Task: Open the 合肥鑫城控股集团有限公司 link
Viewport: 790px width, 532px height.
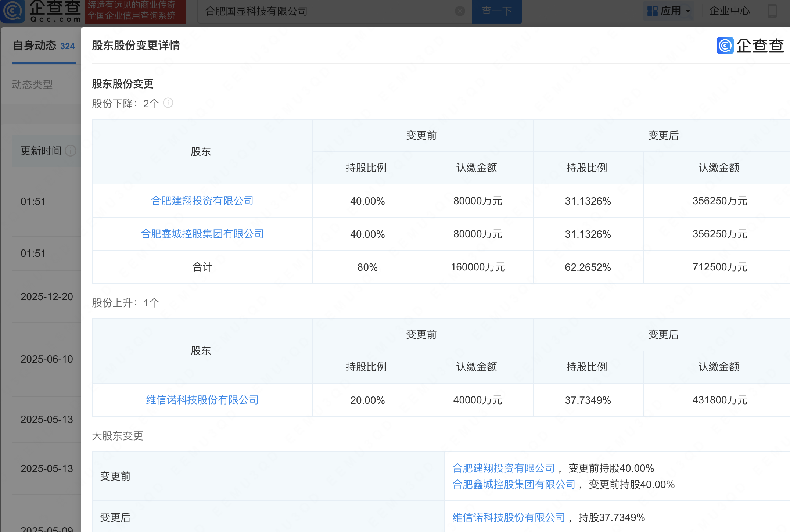Action: click(202, 234)
